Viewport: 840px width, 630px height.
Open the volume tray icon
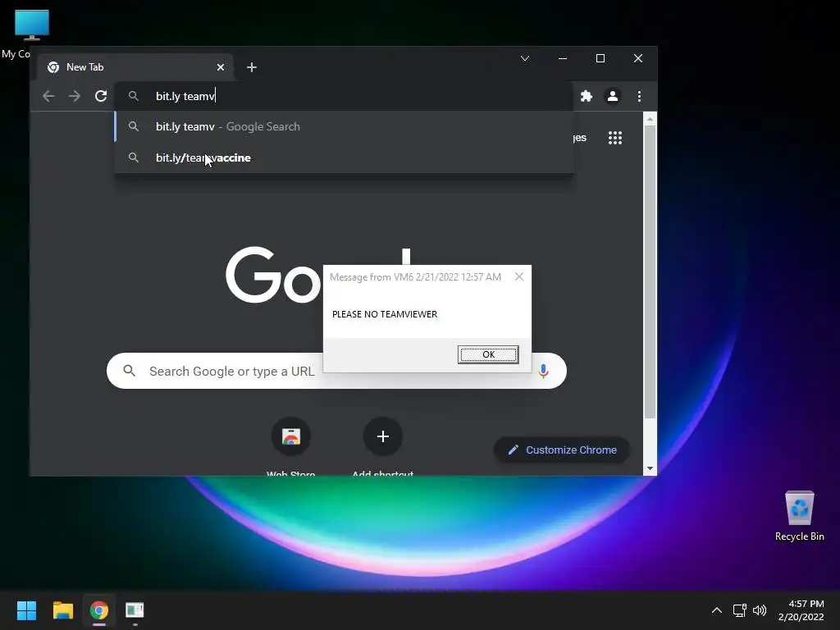click(760, 610)
